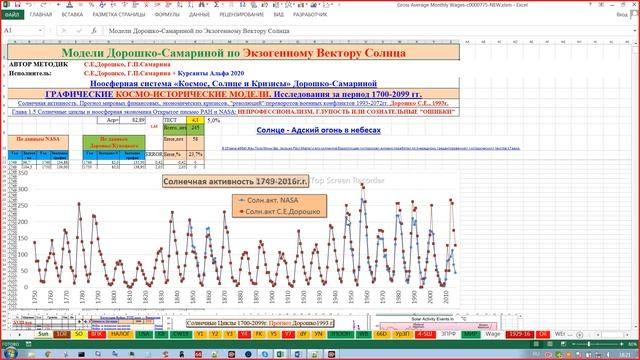Open the РЕЦЕНЗИРОВАНИЕ ribbon tab

242,15
